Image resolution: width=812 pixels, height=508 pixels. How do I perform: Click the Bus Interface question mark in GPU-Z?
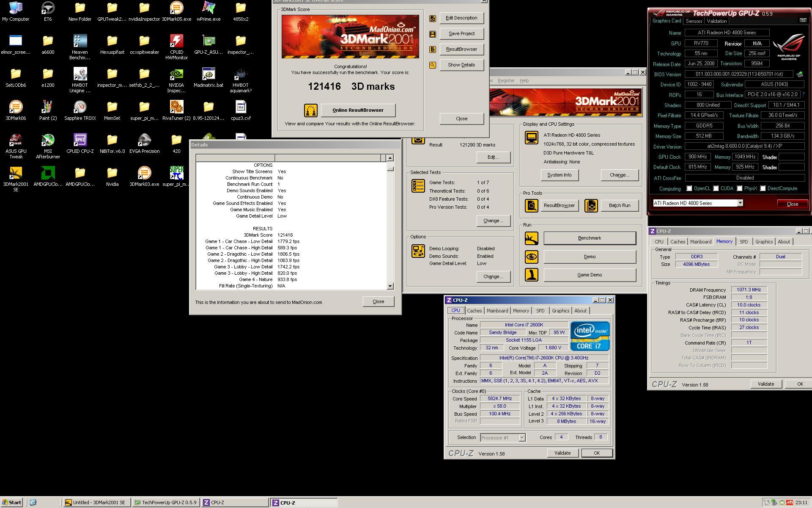(803, 94)
